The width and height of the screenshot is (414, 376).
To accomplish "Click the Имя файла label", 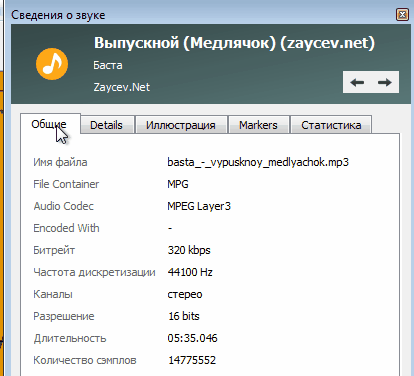I will pyautogui.click(x=60, y=162).
